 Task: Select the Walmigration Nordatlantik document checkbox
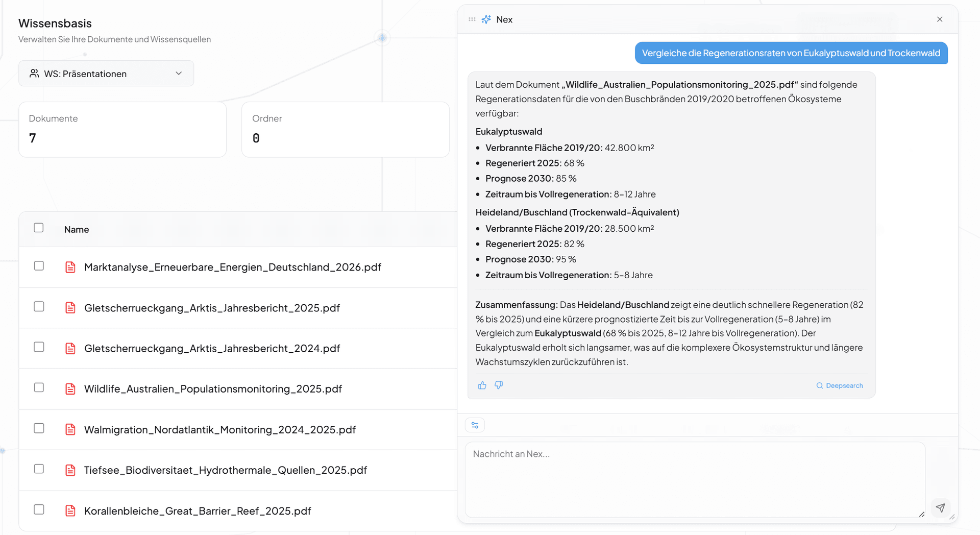pos(39,428)
